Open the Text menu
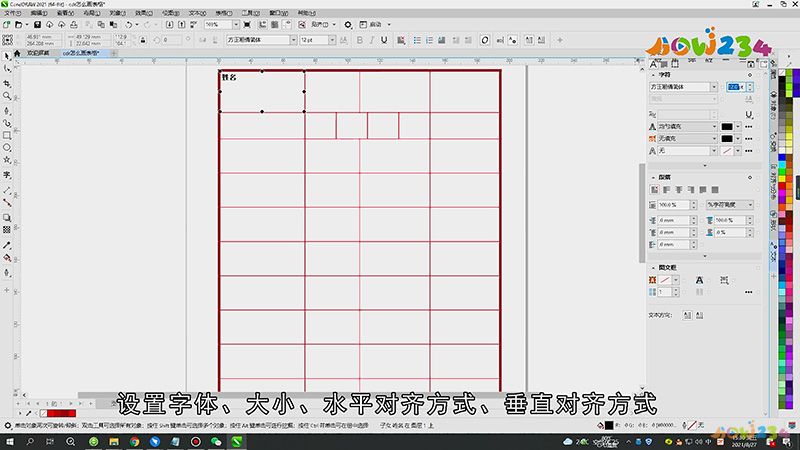 (197, 13)
